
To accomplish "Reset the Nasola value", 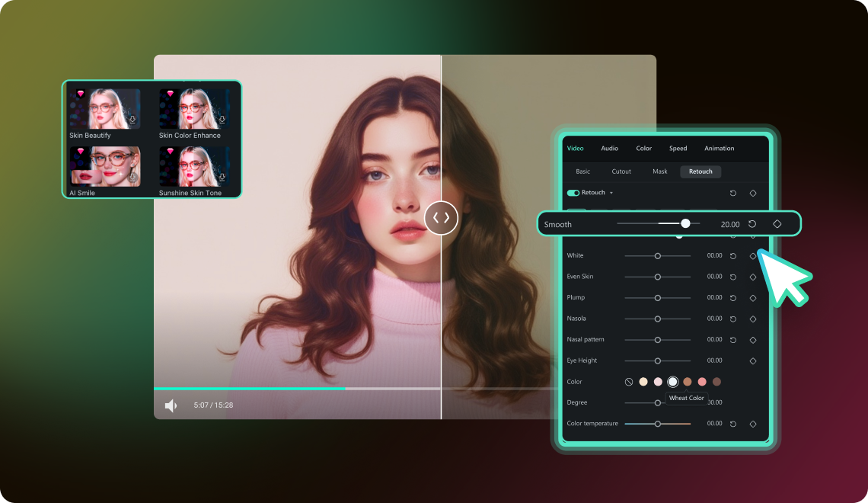I will click(733, 319).
